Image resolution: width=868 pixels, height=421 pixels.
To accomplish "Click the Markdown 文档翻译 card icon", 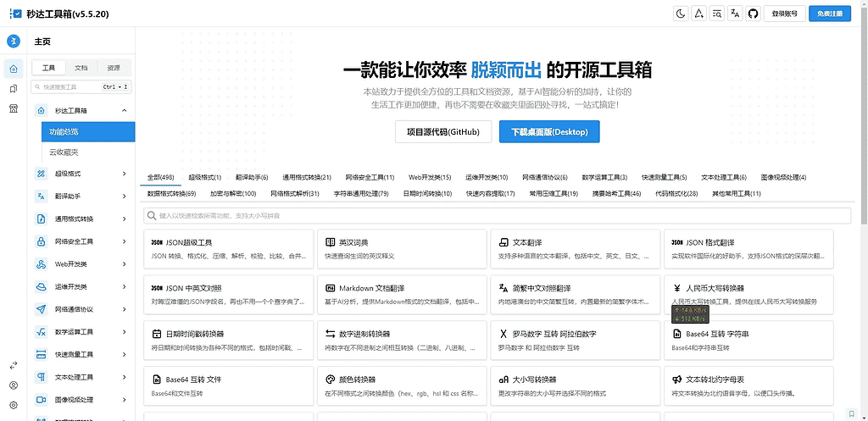I will pyautogui.click(x=330, y=288).
